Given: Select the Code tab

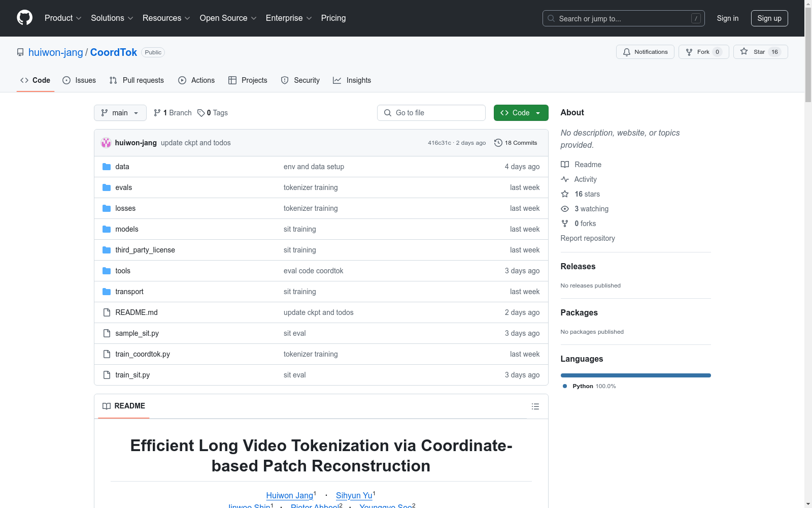Looking at the screenshot, I should point(36,80).
